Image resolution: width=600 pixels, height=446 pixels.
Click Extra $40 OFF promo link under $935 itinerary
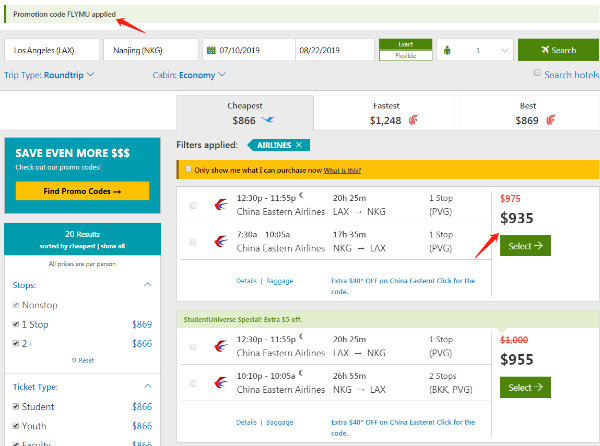click(x=403, y=286)
